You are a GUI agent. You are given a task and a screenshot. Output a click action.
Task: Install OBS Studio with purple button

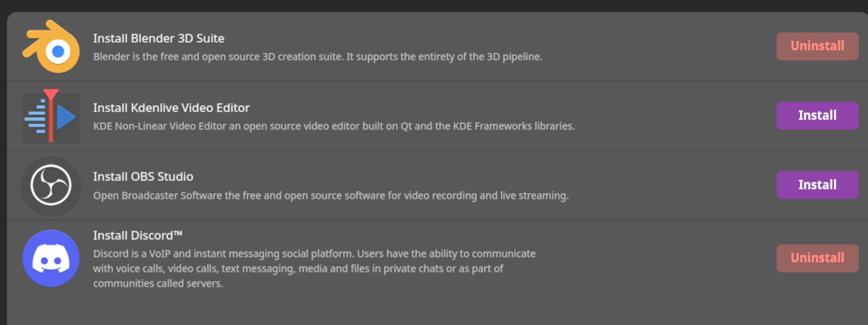point(817,185)
